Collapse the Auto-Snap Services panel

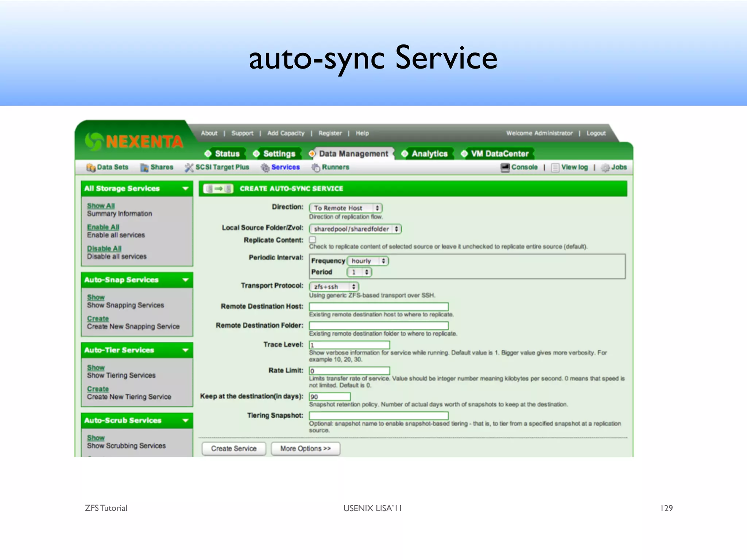(185, 280)
